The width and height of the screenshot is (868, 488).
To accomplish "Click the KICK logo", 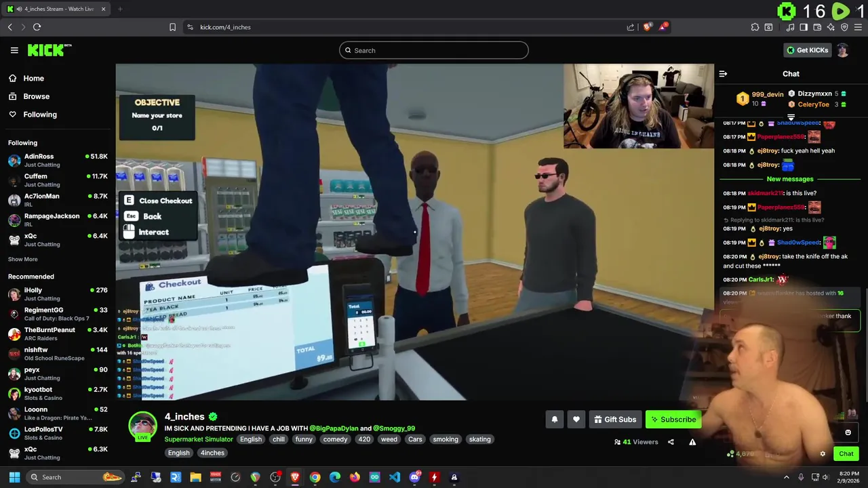I will tap(50, 50).
